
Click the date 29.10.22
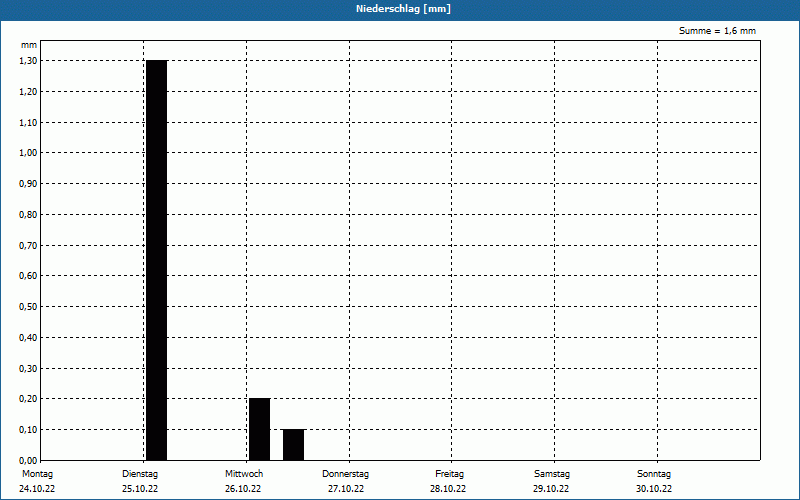pos(551,489)
